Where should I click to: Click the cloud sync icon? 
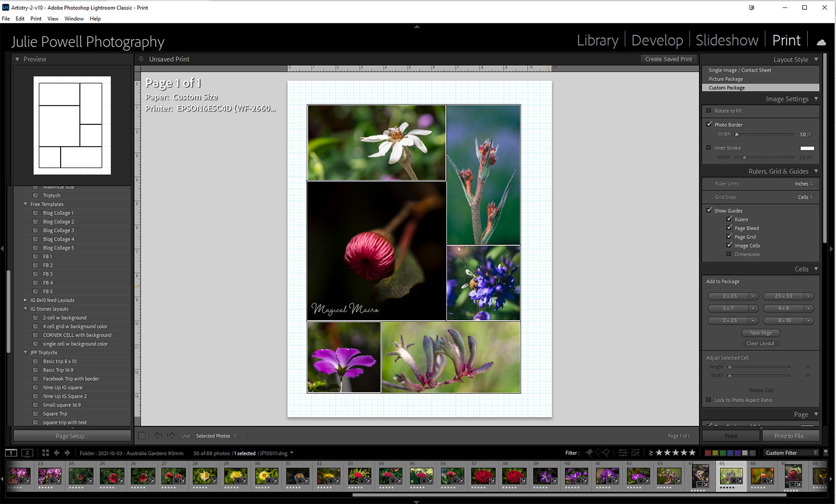(x=821, y=42)
